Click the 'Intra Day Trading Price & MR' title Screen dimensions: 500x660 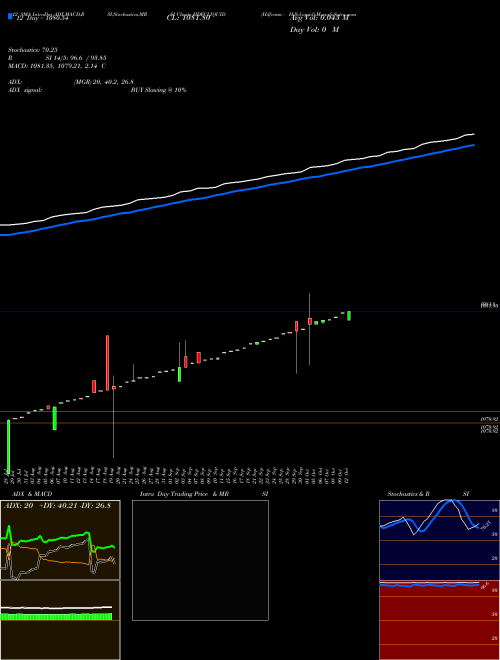[x=184, y=494]
